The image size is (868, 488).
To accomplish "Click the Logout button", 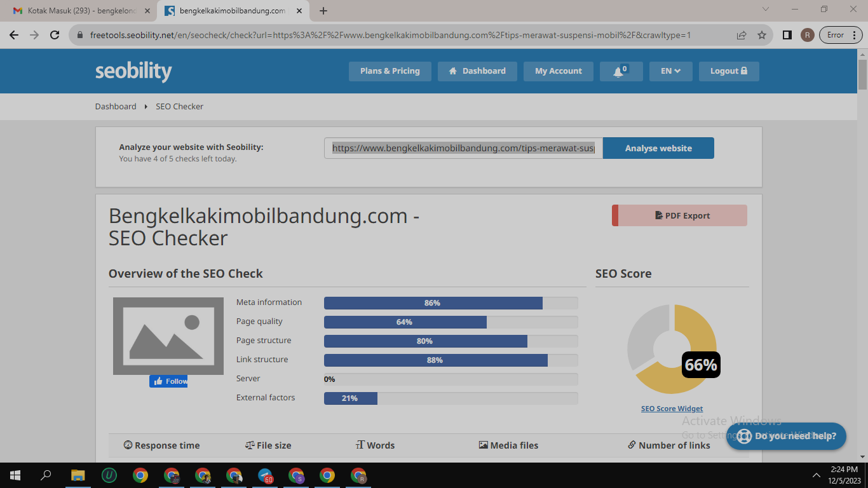I will click(729, 71).
